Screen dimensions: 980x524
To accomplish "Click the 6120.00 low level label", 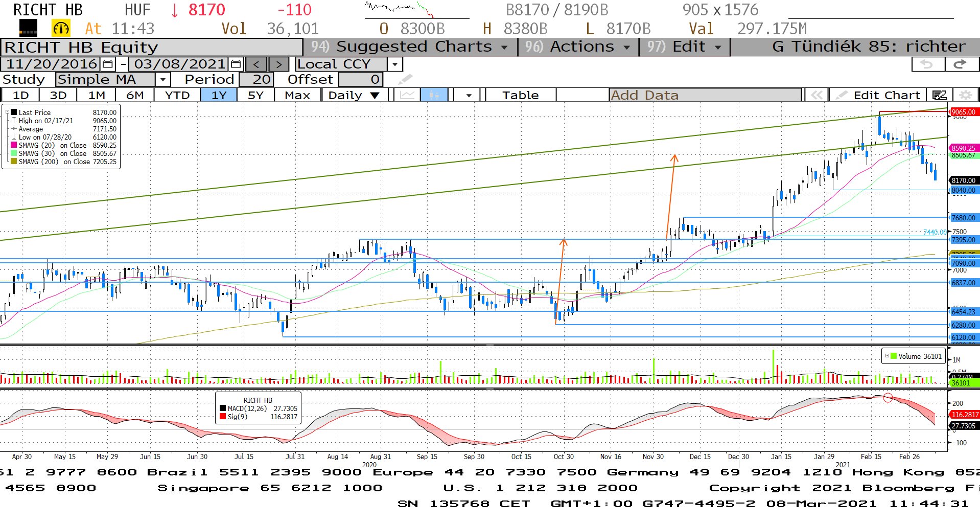I will coord(963,337).
